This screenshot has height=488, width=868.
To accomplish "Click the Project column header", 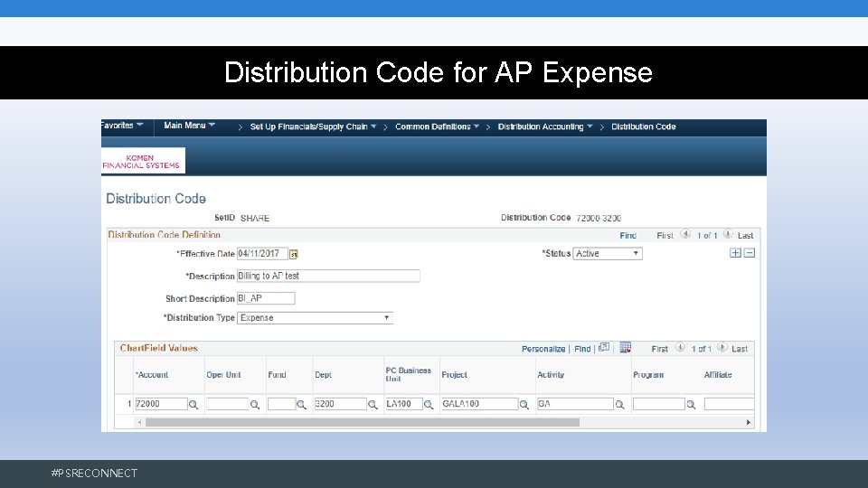I will click(455, 374).
